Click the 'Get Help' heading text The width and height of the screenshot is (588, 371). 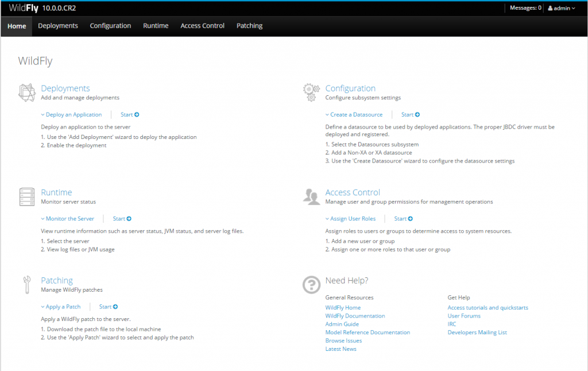coord(459,297)
